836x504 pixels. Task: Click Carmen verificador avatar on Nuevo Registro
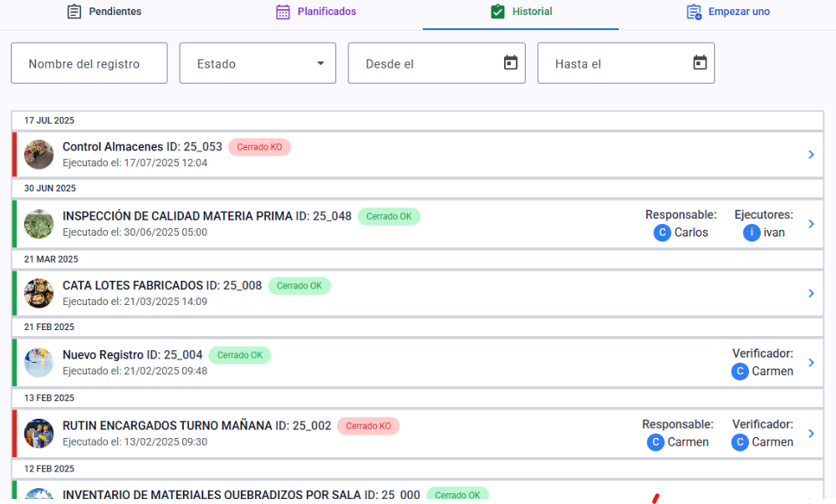tap(740, 371)
